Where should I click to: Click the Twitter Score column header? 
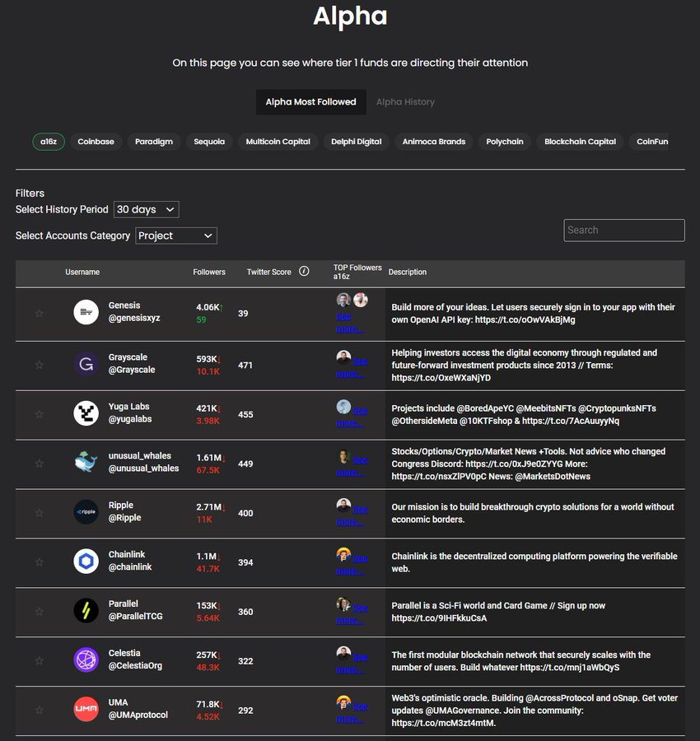click(x=269, y=273)
